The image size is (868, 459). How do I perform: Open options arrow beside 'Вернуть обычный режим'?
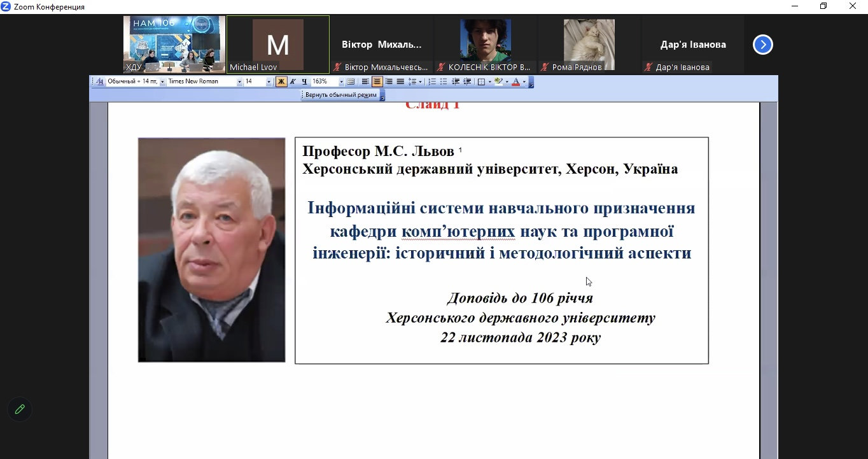(x=382, y=95)
